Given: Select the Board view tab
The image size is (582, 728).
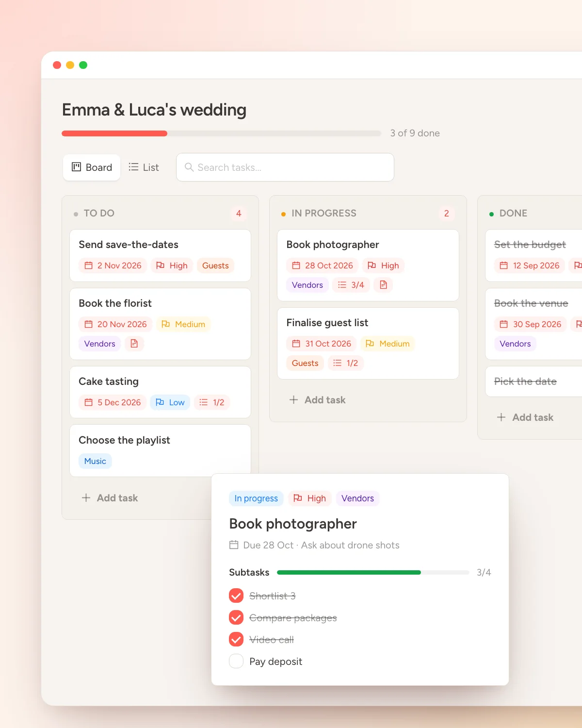Looking at the screenshot, I should click(x=92, y=167).
